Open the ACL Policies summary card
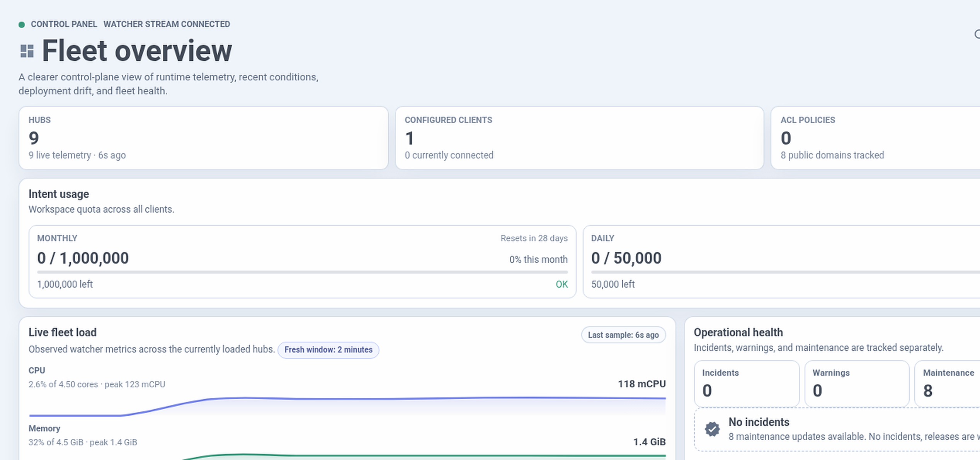 (876, 138)
